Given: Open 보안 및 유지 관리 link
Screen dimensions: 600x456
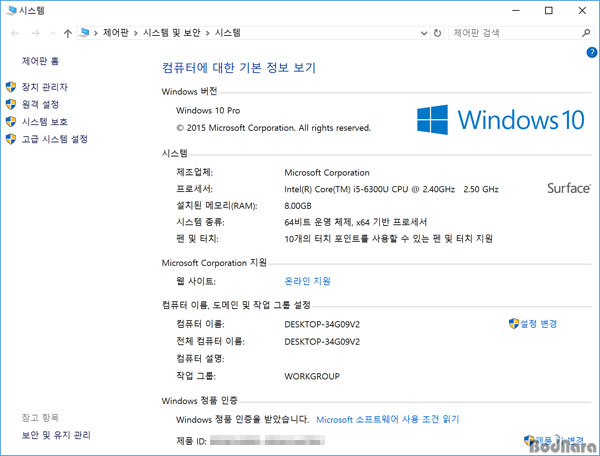Looking at the screenshot, I should click(56, 435).
